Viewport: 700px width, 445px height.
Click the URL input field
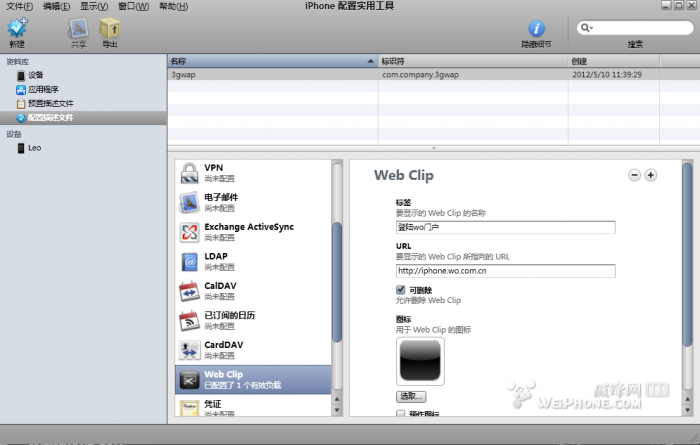click(505, 270)
